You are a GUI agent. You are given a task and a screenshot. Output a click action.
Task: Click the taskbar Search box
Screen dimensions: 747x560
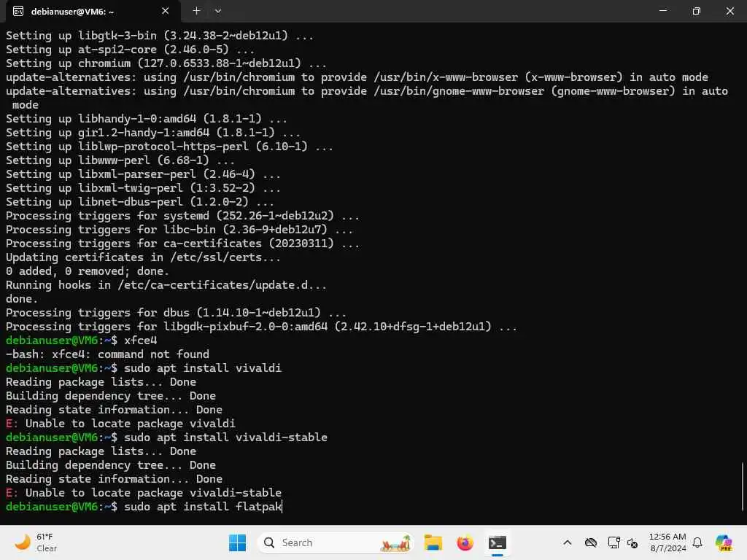[336, 542]
